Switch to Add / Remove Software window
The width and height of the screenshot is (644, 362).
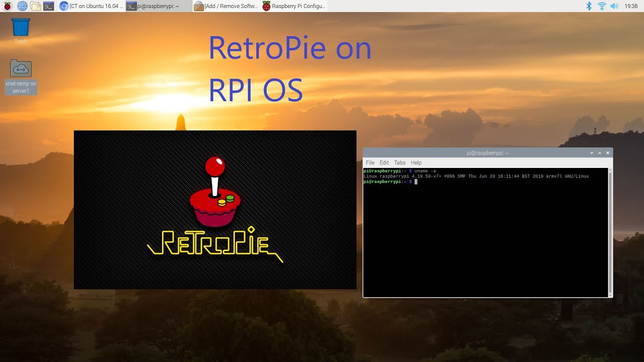(x=226, y=6)
